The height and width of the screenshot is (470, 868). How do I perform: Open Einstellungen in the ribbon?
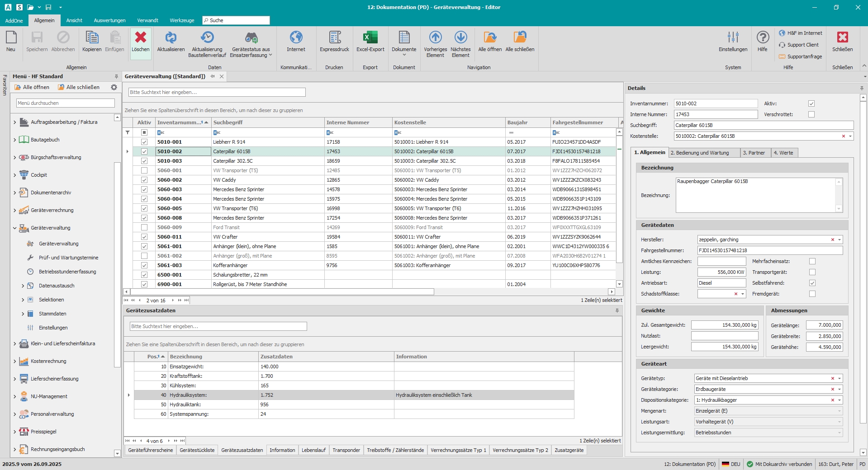(x=733, y=38)
